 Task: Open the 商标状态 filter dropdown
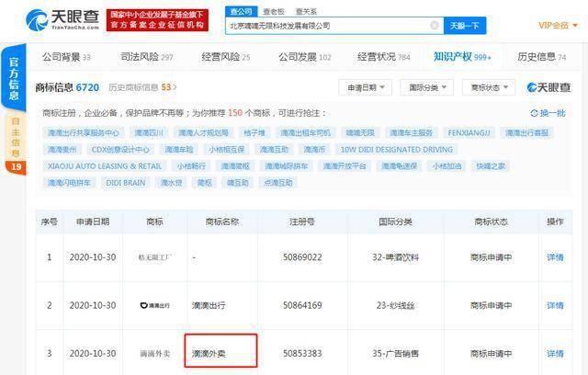pyautogui.click(x=489, y=87)
